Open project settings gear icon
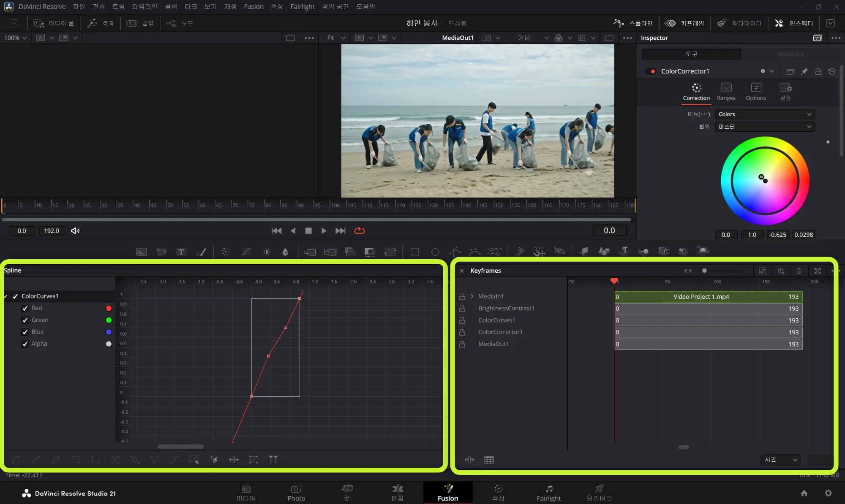Image resolution: width=845 pixels, height=504 pixels. tap(828, 493)
